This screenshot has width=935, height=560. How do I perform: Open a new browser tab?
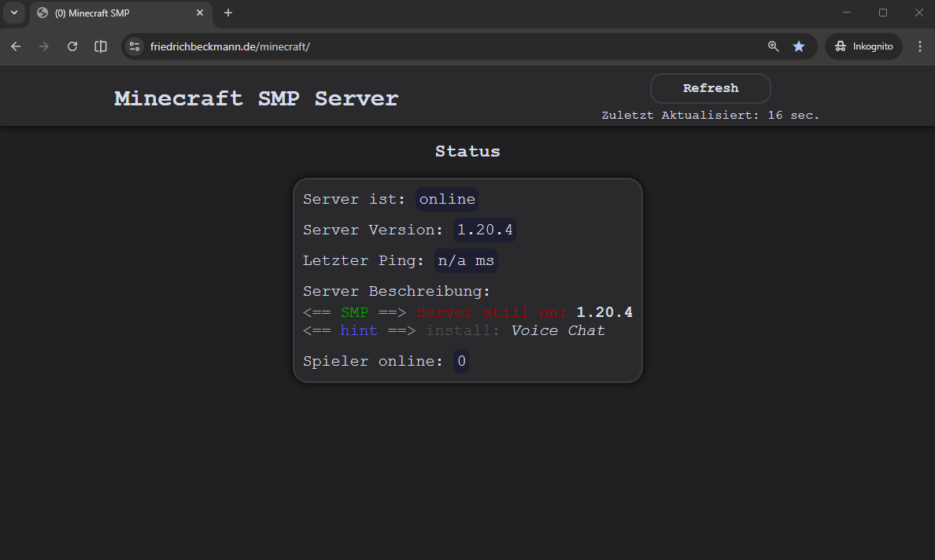tap(227, 13)
